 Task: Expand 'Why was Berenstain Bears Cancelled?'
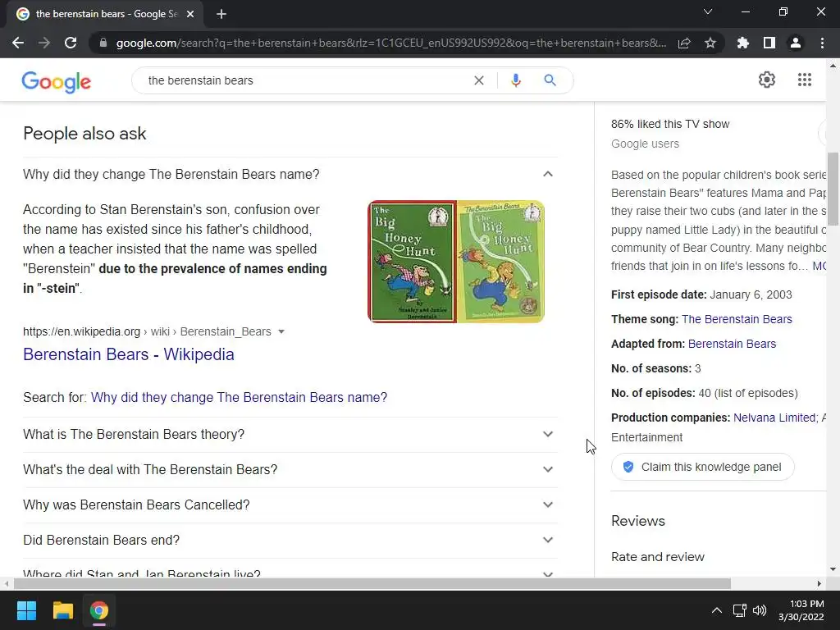tap(290, 505)
